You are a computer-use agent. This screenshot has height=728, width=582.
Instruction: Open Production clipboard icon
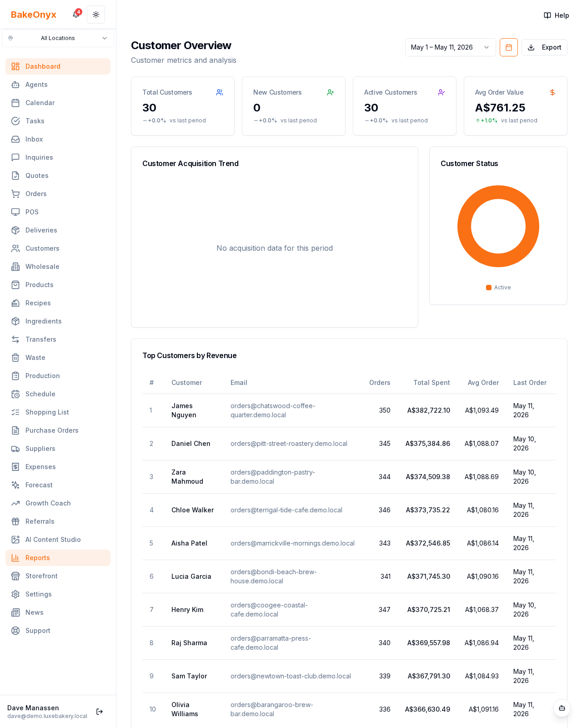pos(15,376)
